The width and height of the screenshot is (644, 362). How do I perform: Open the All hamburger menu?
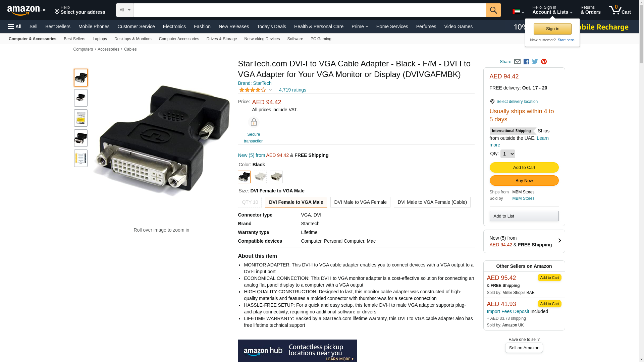point(15,26)
